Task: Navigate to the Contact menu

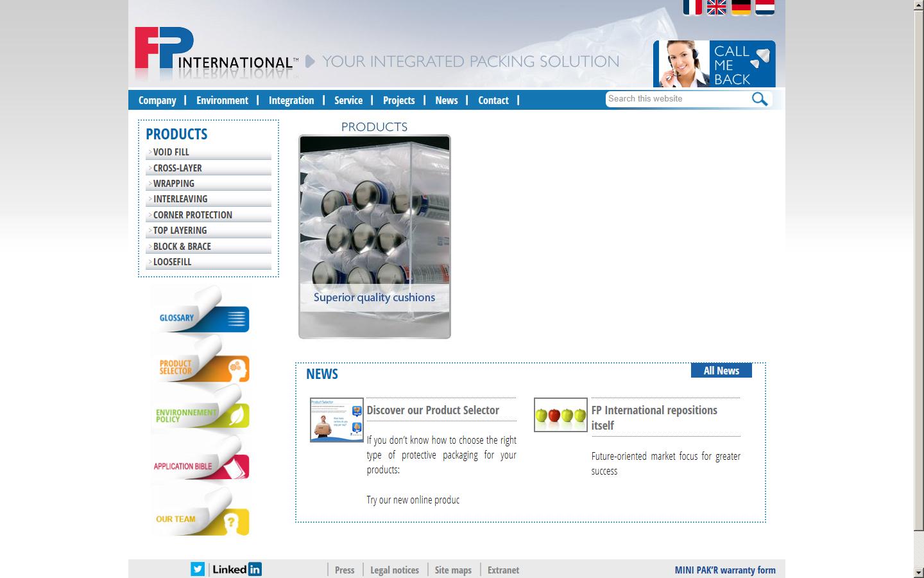Action: click(493, 100)
